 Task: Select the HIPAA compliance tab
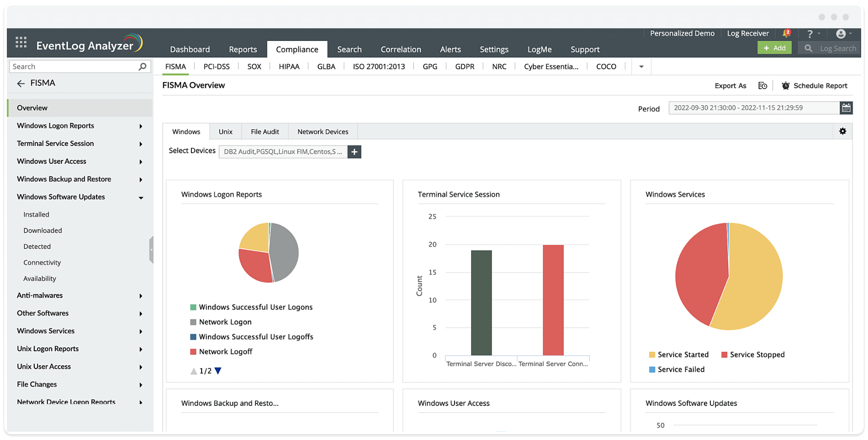pos(289,67)
